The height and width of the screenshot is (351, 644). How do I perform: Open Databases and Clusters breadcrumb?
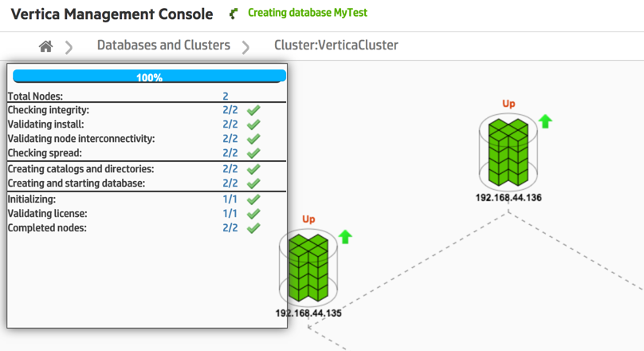[x=163, y=45]
